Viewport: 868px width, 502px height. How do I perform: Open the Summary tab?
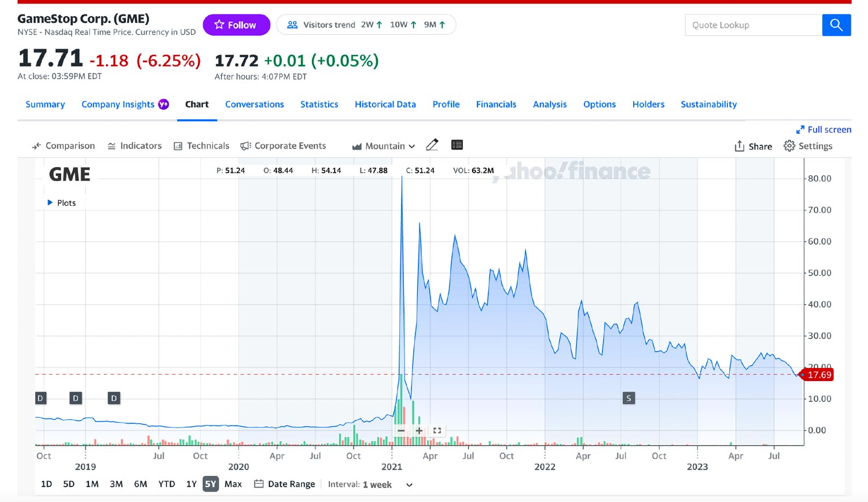pos(45,104)
